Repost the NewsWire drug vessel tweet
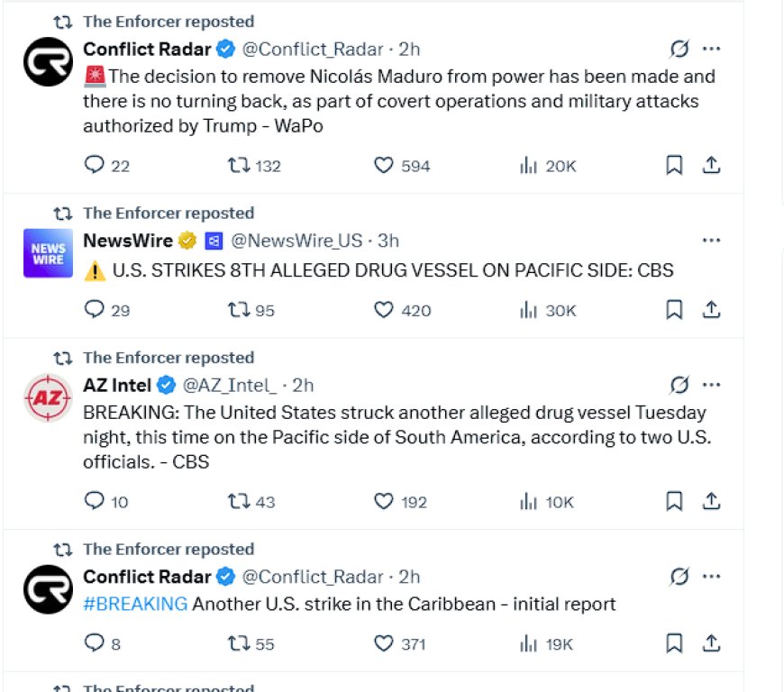 pos(239,310)
